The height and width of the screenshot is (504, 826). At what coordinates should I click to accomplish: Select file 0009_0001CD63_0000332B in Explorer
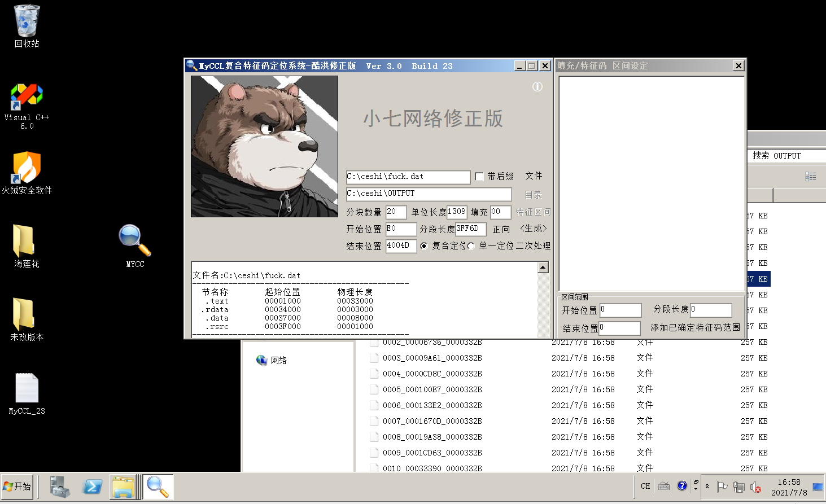pos(432,453)
